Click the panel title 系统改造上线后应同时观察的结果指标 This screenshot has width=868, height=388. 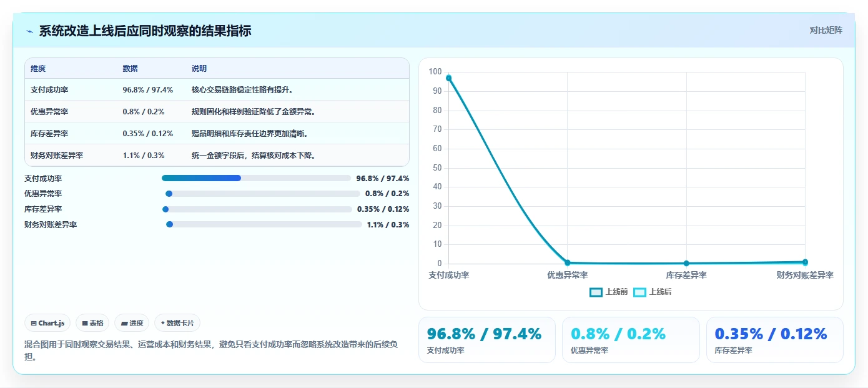(x=145, y=31)
